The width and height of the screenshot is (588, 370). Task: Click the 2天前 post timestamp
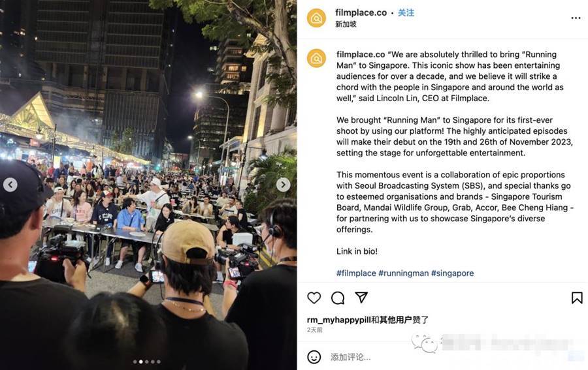pyautogui.click(x=315, y=330)
